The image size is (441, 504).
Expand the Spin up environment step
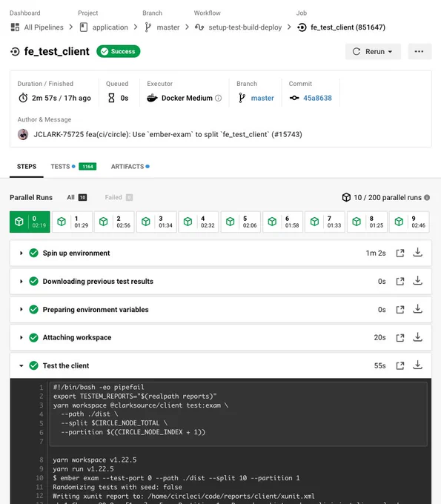click(21, 253)
